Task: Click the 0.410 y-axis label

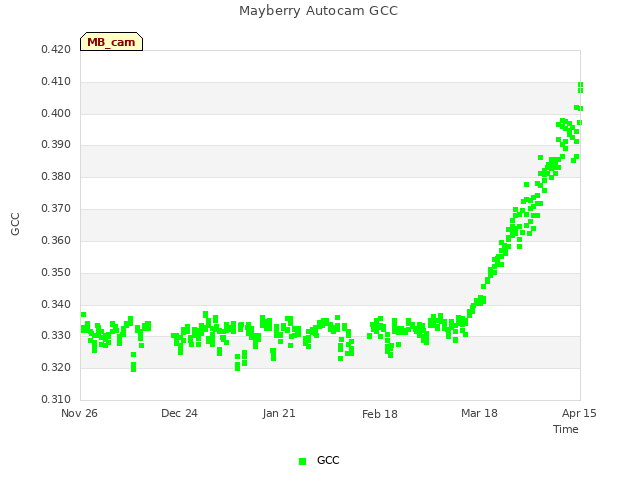Action: pos(56,82)
